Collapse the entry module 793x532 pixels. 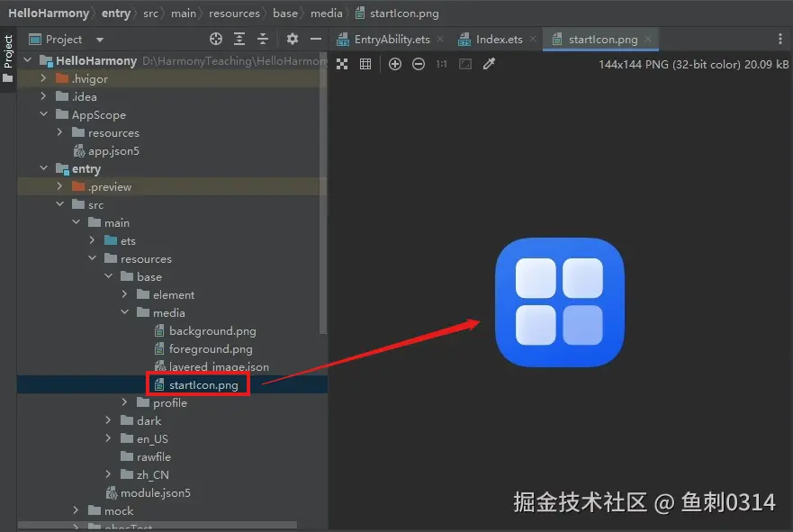[43, 168]
